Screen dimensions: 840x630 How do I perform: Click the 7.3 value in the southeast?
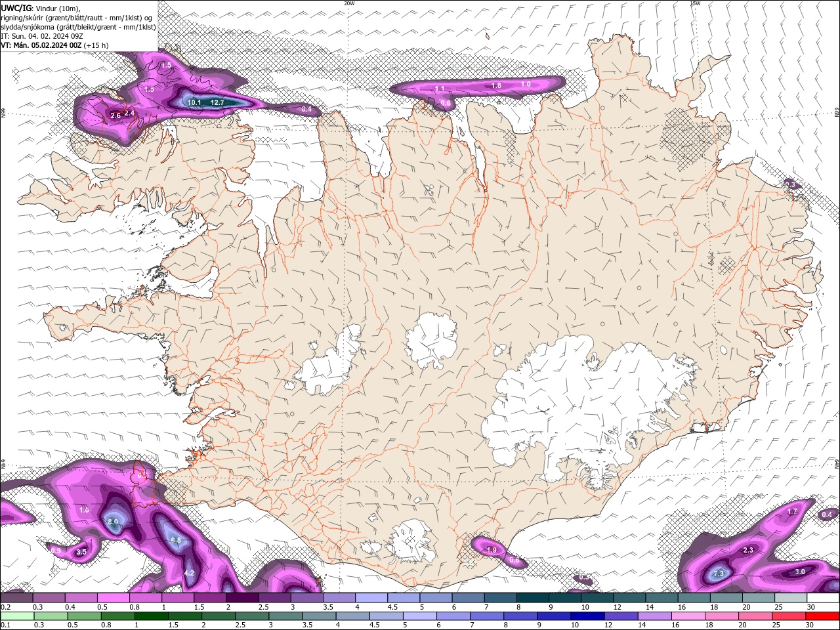pos(718,574)
